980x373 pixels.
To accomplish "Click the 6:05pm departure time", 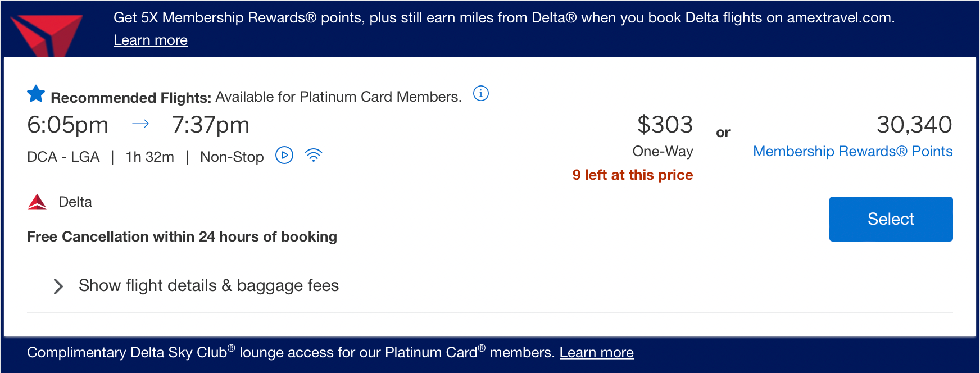I will point(68,125).
